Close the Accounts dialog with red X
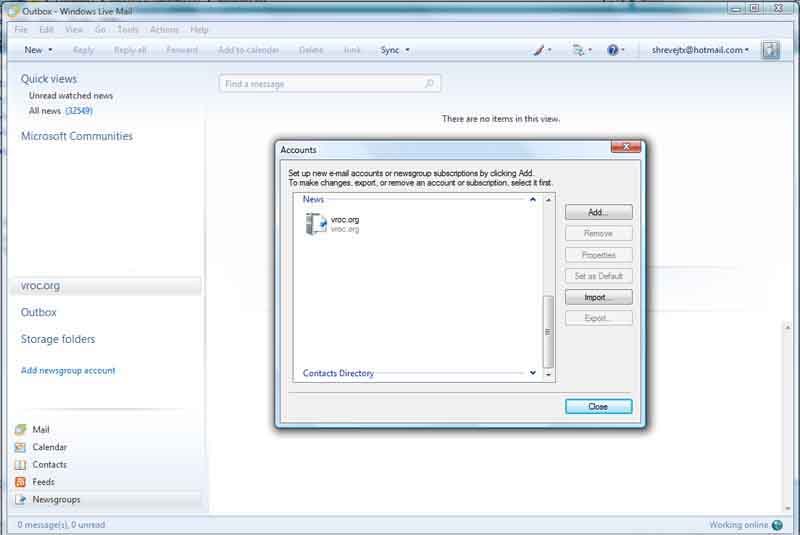The image size is (800, 535). click(626, 147)
